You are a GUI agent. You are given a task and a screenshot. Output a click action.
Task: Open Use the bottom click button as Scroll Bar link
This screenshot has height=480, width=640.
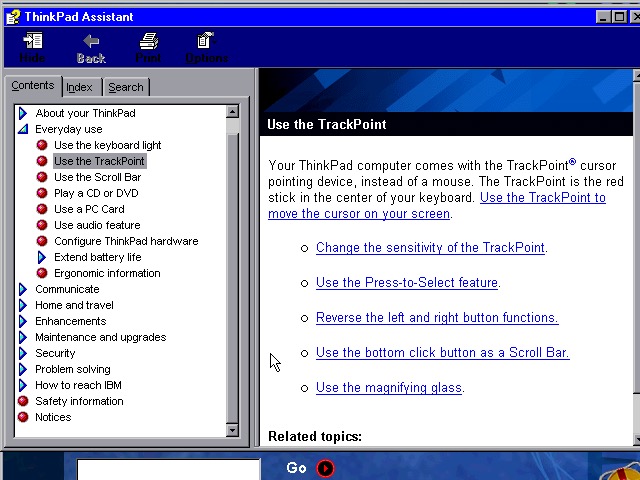(442, 353)
